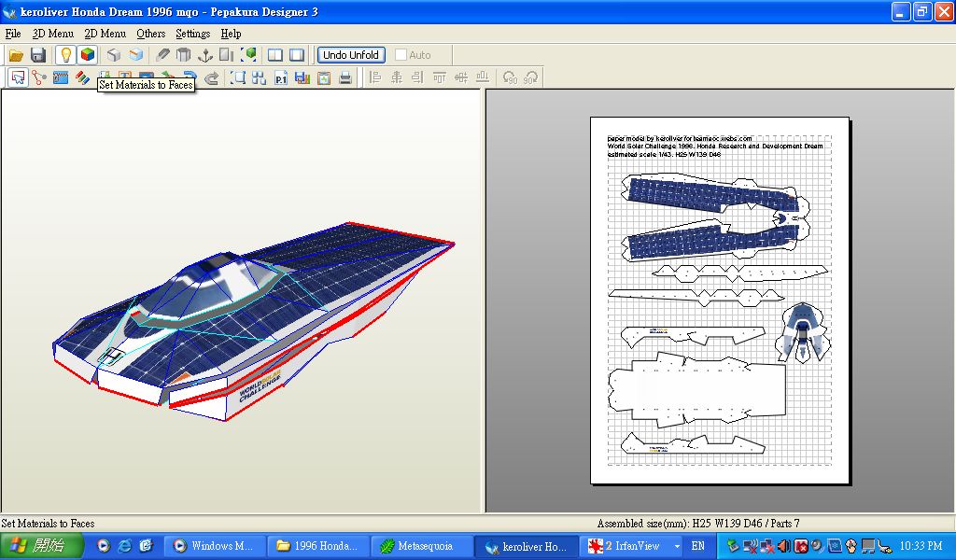Click the 3D solar car model canopy

point(210,284)
